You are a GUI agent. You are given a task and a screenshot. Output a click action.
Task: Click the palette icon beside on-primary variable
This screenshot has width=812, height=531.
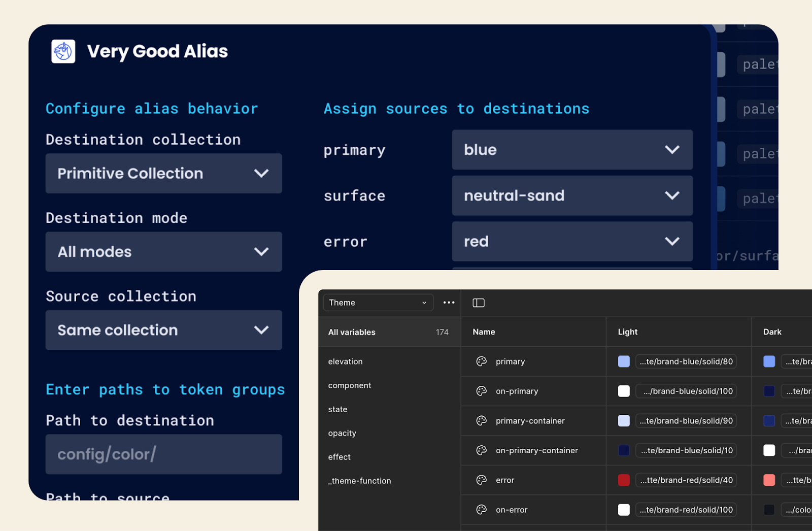pyautogui.click(x=482, y=391)
